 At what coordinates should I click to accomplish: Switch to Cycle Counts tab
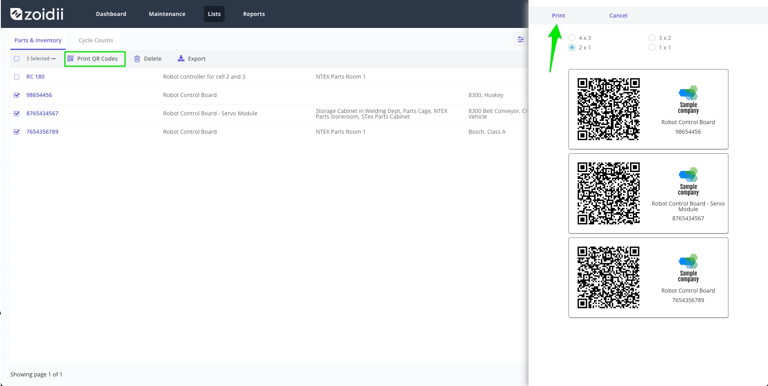[96, 41]
